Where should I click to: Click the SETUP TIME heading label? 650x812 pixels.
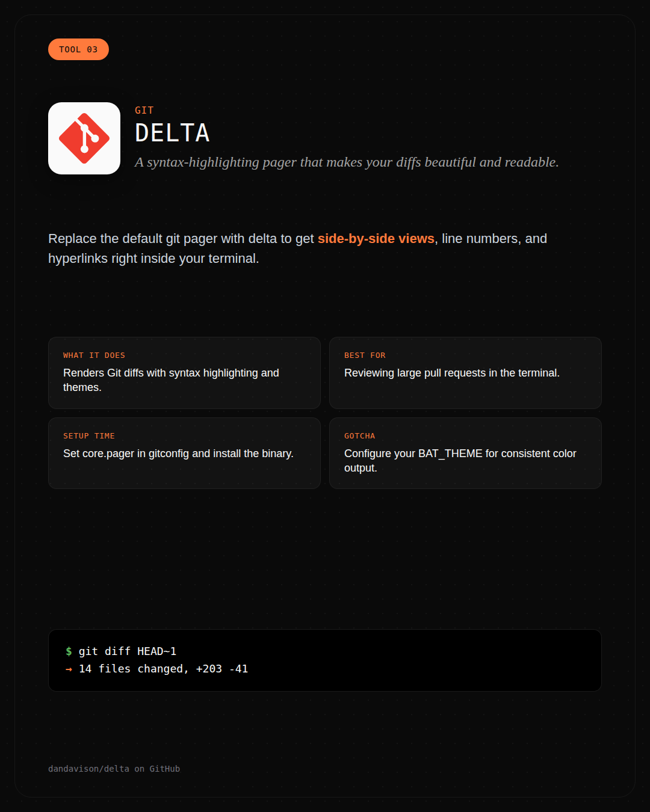89,436
